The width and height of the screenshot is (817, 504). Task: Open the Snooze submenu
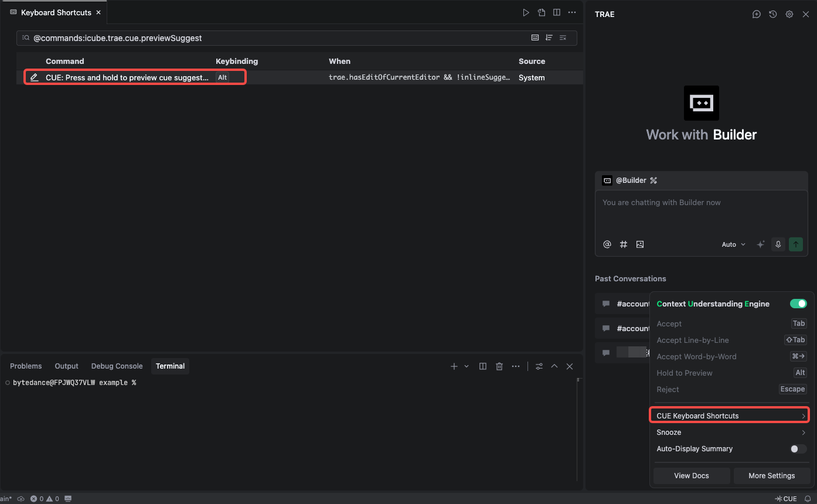729,432
